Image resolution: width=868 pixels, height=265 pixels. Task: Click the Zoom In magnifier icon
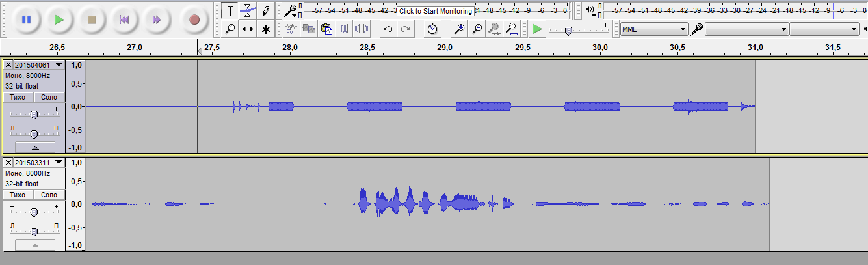(459, 29)
